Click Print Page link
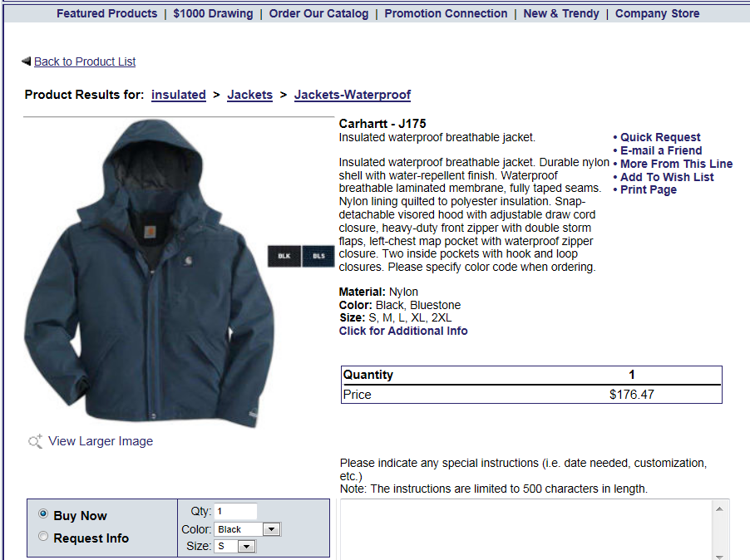 point(648,189)
